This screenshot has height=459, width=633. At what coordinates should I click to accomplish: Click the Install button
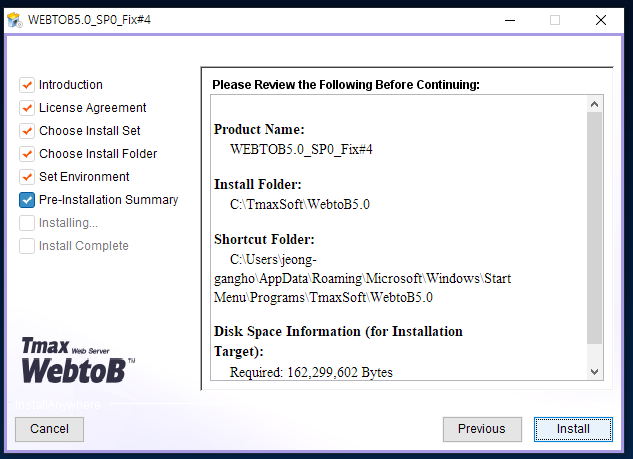(573, 429)
